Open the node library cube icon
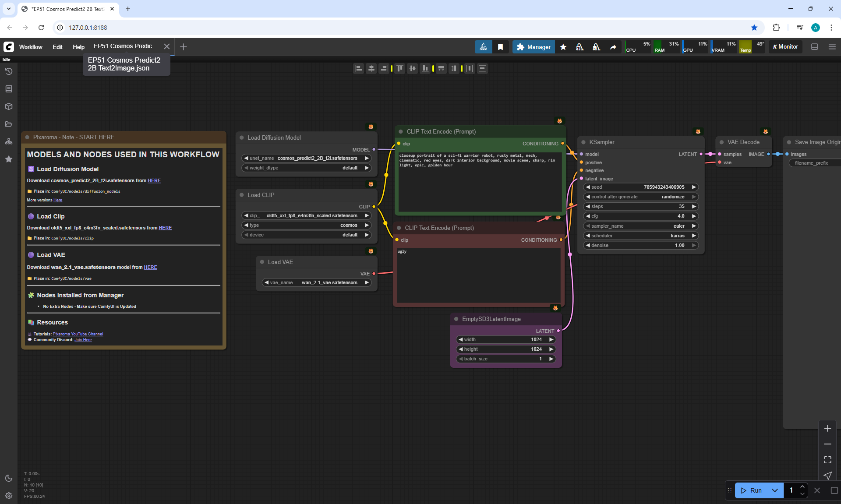This screenshot has width=841, height=504. point(8,106)
